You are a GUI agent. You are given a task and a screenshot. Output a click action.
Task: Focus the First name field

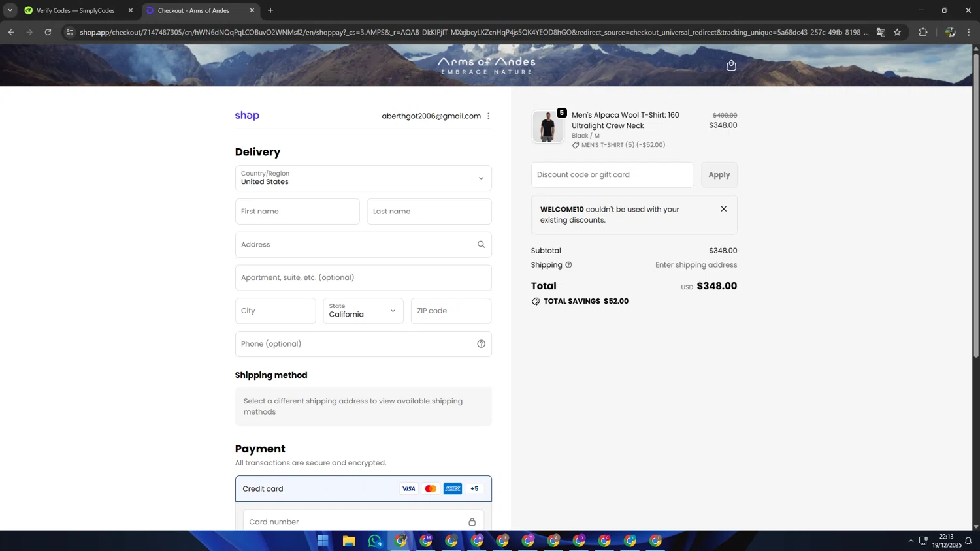[x=297, y=212]
